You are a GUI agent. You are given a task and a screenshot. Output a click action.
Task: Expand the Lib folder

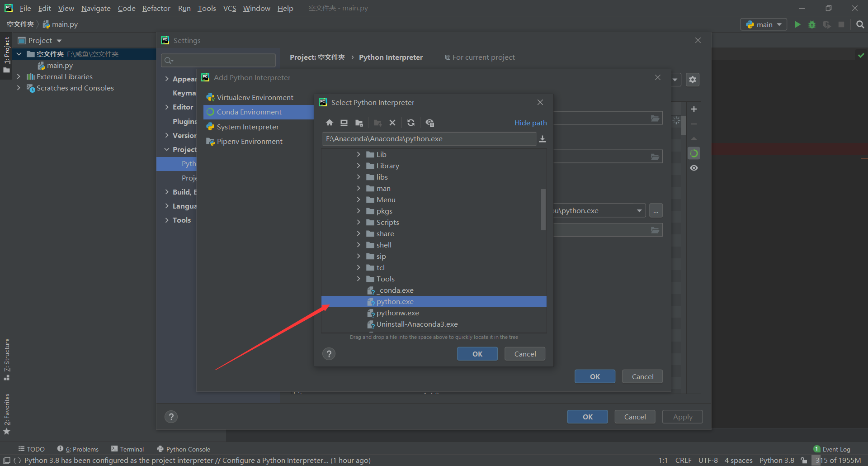point(359,154)
